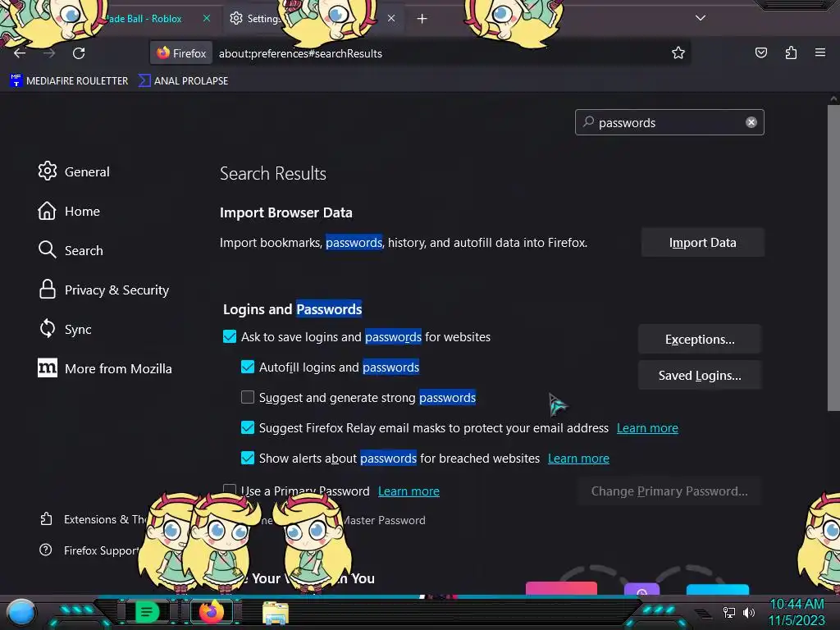Click the taskbar clock and date
The image size is (840, 630).
point(797,612)
